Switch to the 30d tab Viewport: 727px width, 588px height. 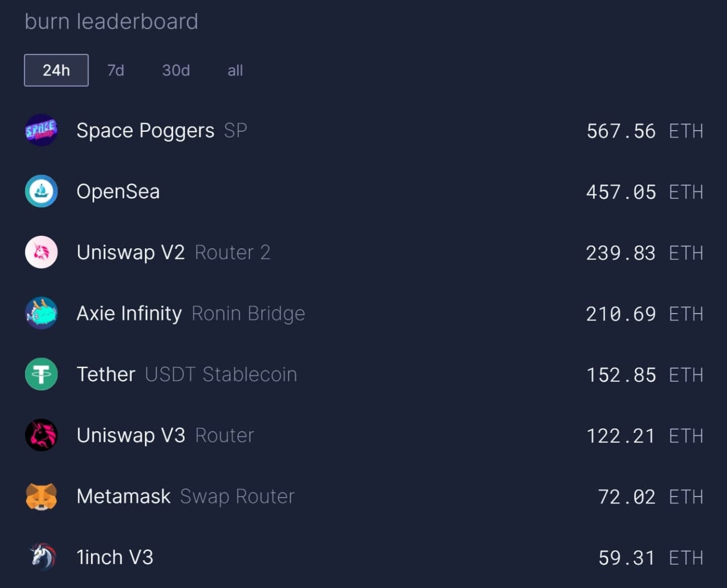tap(176, 70)
